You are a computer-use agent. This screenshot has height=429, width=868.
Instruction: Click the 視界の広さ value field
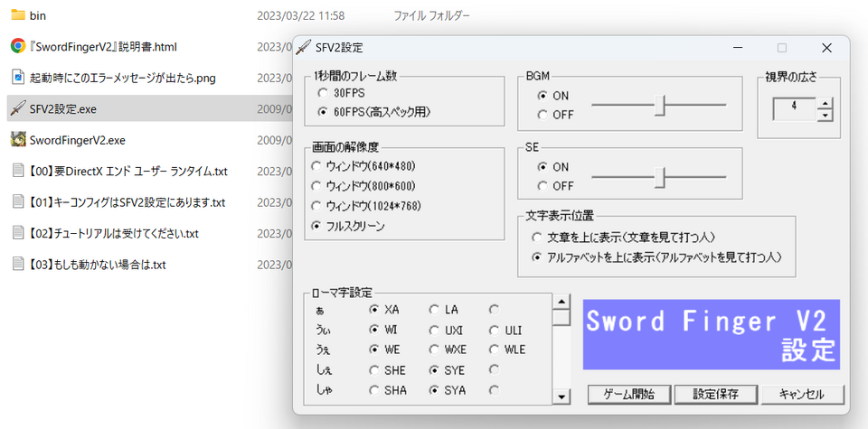click(793, 108)
